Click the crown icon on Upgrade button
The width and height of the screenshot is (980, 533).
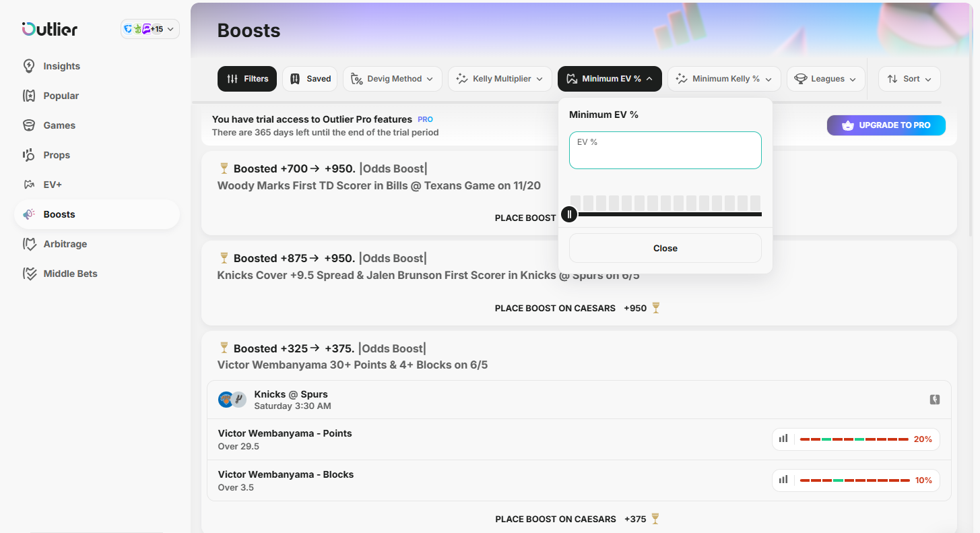848,125
